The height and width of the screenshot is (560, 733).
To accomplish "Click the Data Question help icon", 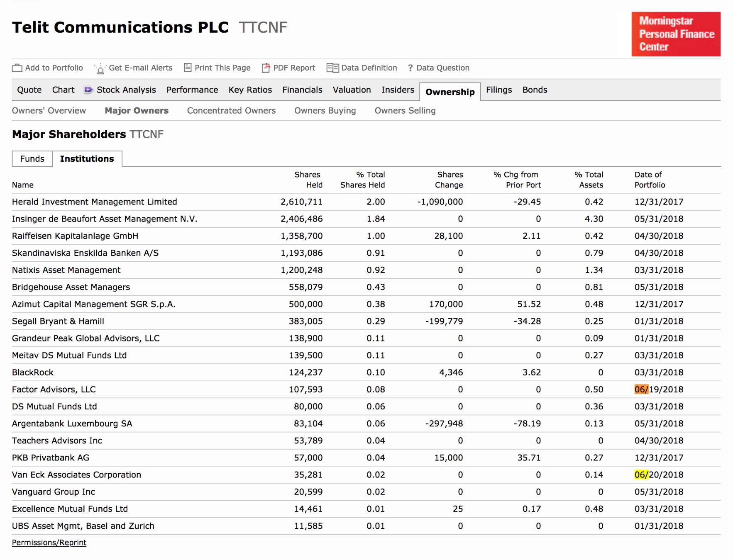I will coord(410,68).
